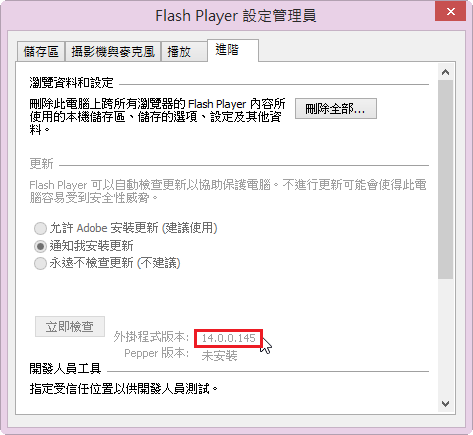This screenshot has height=435, width=473.
Task: Click the scrollbar up arrow
Action: coord(445,72)
